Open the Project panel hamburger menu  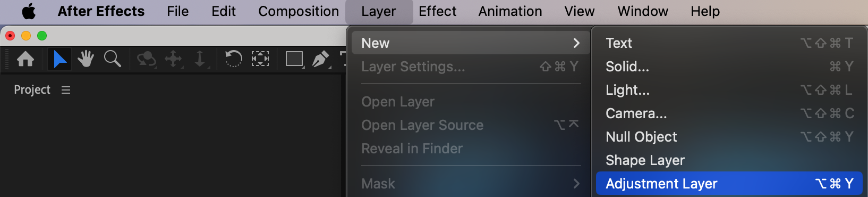click(x=66, y=90)
